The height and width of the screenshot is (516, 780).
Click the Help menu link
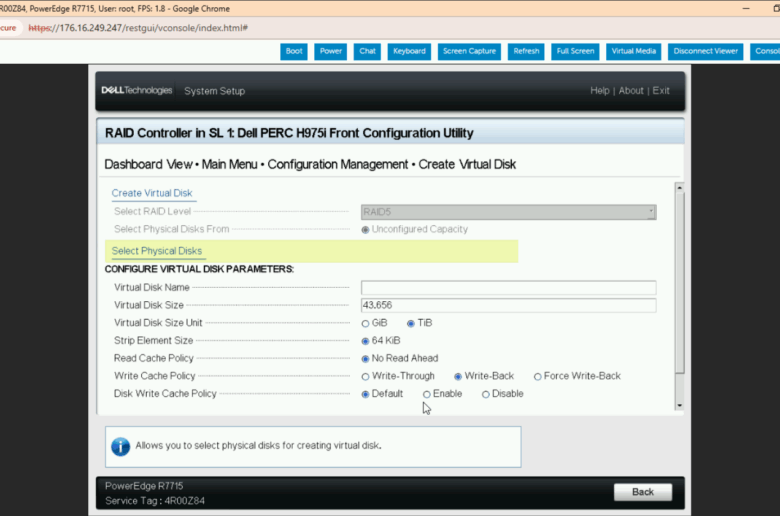[599, 90]
